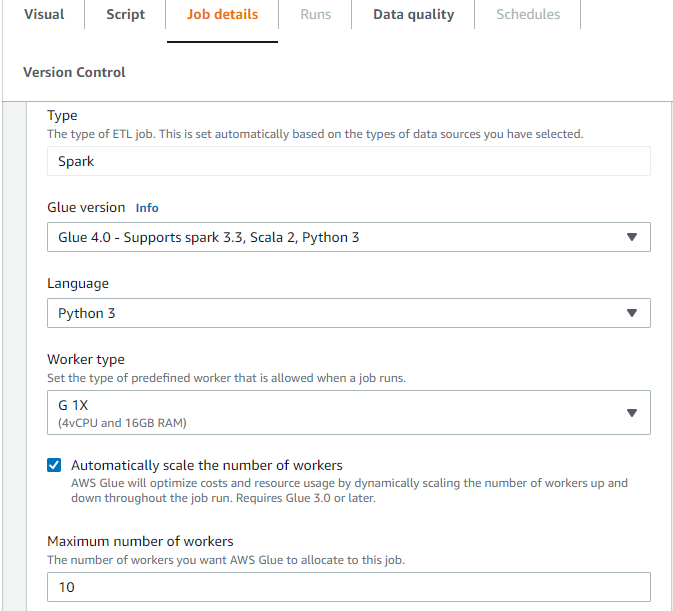Click the 'Automatically scale the number of workers' label
This screenshot has height=611, width=673.
(x=207, y=466)
